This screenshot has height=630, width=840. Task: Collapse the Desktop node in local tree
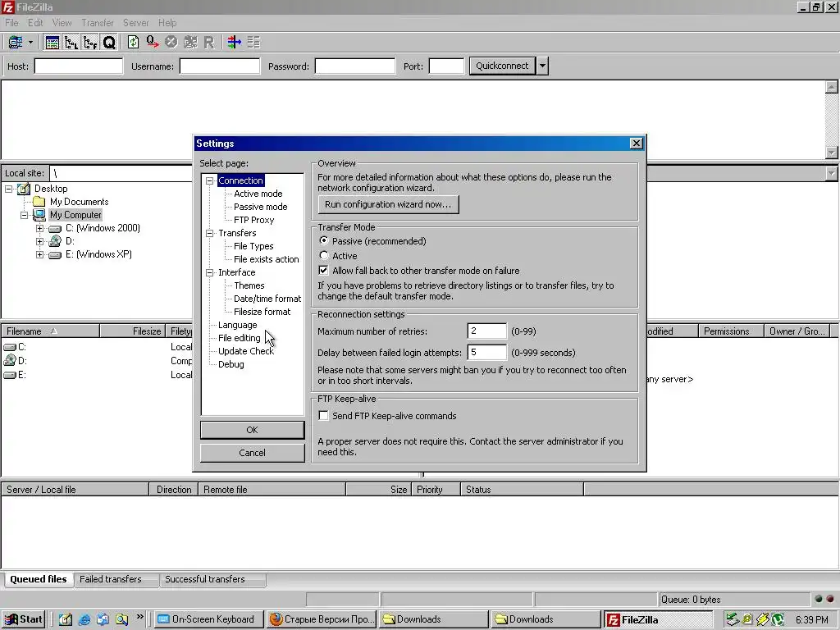[9, 189]
